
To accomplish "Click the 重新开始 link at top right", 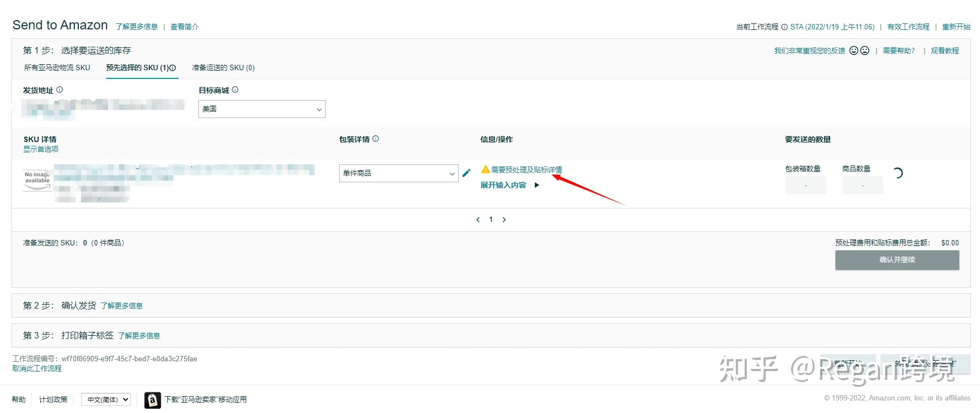I will pyautogui.click(x=956, y=27).
